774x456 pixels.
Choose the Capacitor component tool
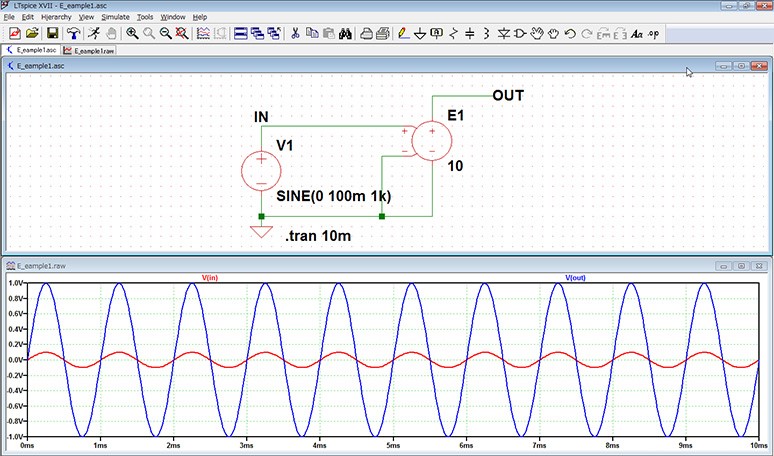point(470,34)
